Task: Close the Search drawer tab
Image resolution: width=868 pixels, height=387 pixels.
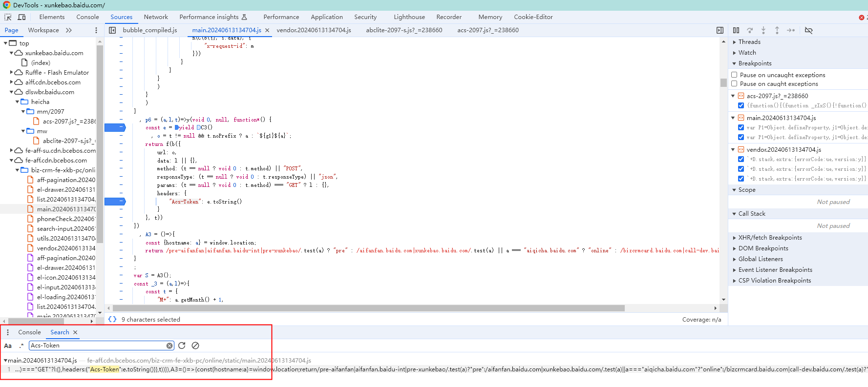Action: 75,332
